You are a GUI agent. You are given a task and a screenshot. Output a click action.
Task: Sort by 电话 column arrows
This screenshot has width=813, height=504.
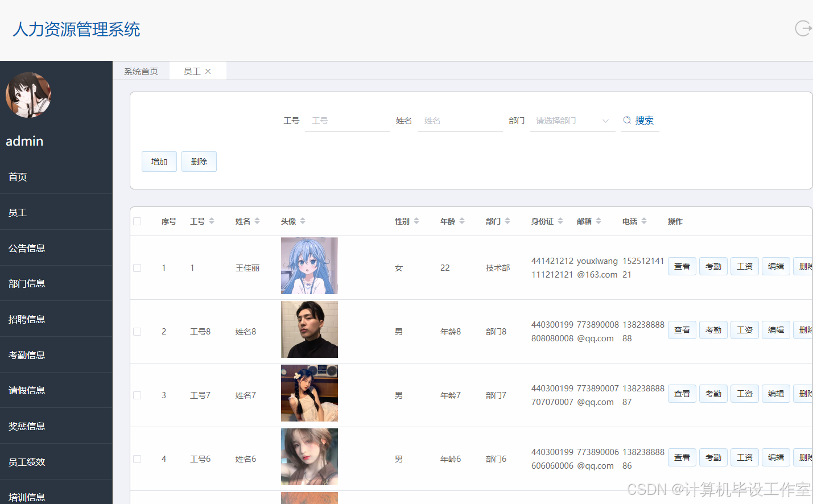[644, 221]
